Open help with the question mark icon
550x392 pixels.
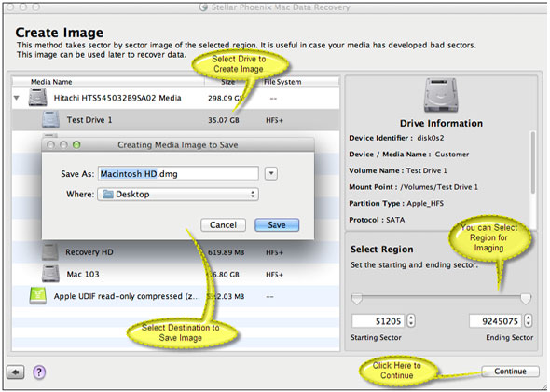[x=39, y=372]
